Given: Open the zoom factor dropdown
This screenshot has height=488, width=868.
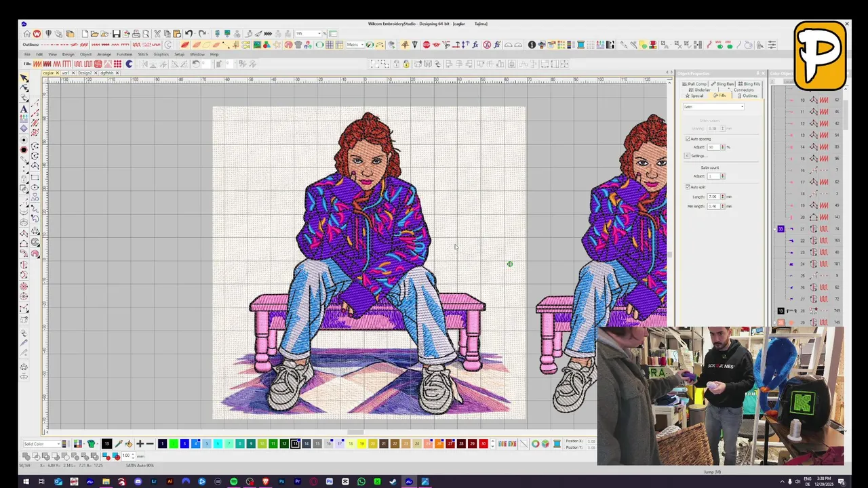Looking at the screenshot, I should 319,33.
